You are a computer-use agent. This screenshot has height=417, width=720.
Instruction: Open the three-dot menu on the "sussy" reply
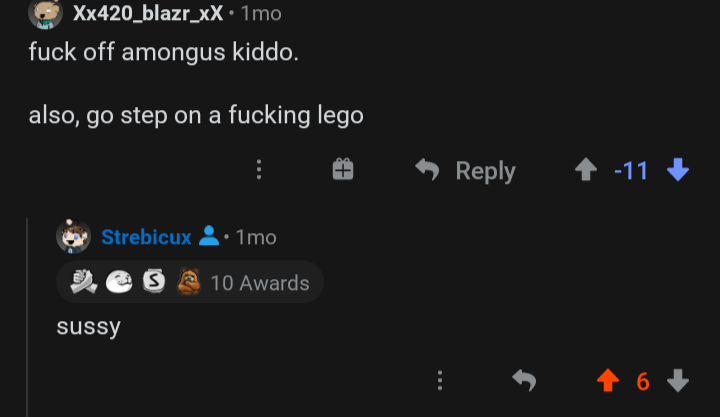[x=439, y=381]
